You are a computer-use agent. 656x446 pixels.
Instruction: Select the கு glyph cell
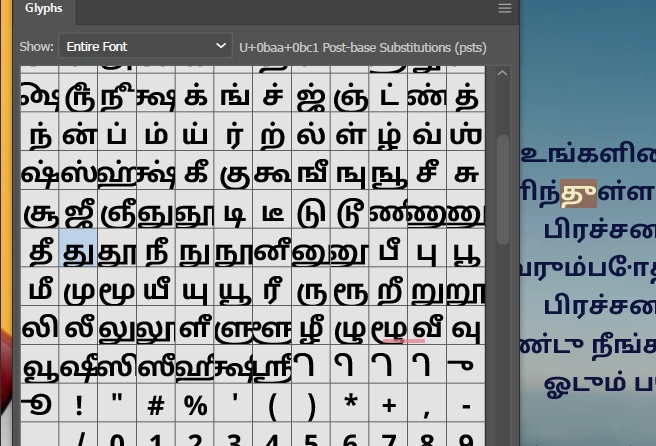(233, 171)
